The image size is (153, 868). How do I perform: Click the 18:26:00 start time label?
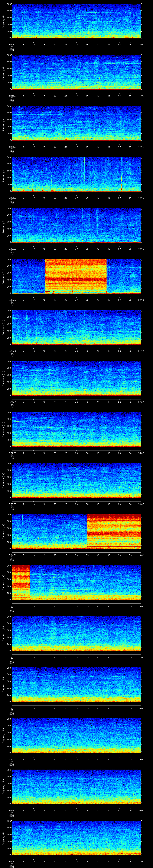pos(12,657)
